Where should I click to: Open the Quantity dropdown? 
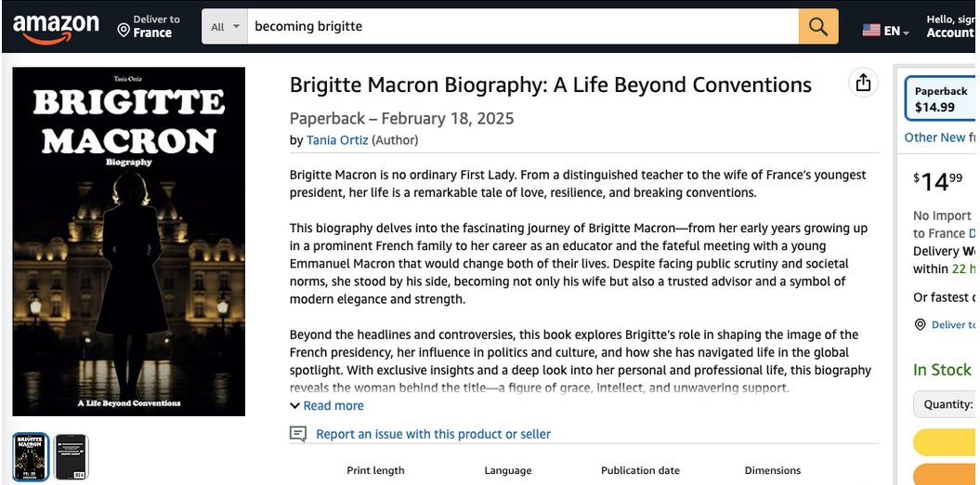point(947,404)
